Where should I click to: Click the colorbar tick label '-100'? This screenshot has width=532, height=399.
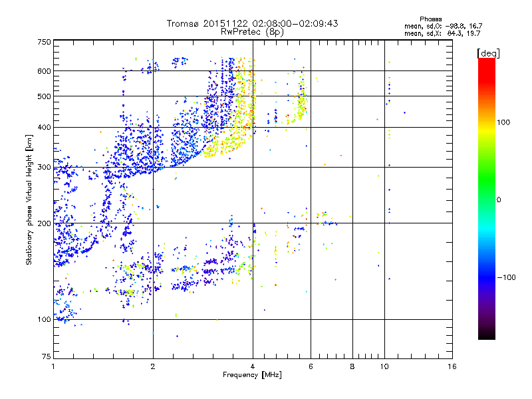[x=506, y=277]
